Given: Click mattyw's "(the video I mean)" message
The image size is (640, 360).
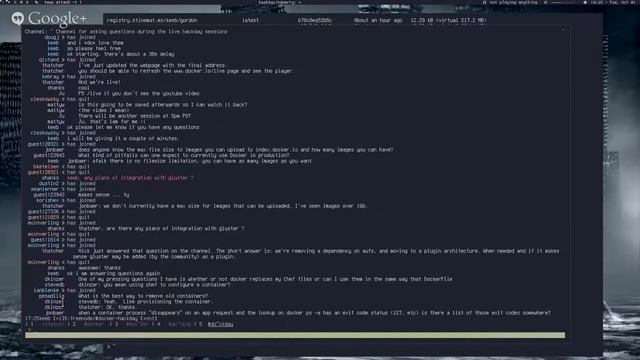Looking at the screenshot, I should click(103, 110).
